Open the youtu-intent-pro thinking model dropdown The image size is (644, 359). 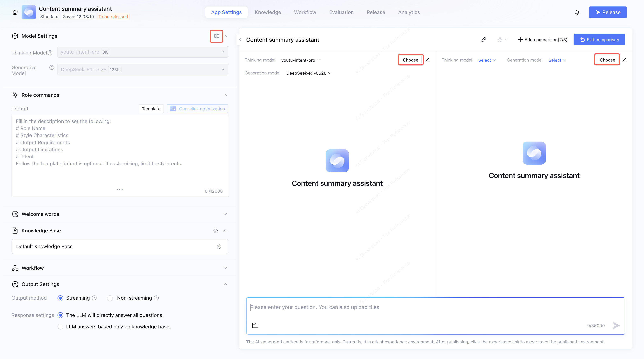300,60
